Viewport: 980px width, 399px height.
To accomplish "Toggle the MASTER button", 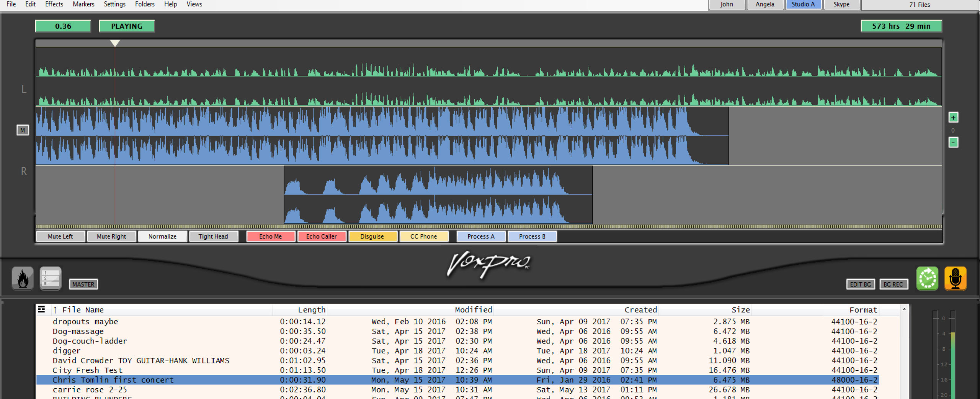I will (83, 284).
